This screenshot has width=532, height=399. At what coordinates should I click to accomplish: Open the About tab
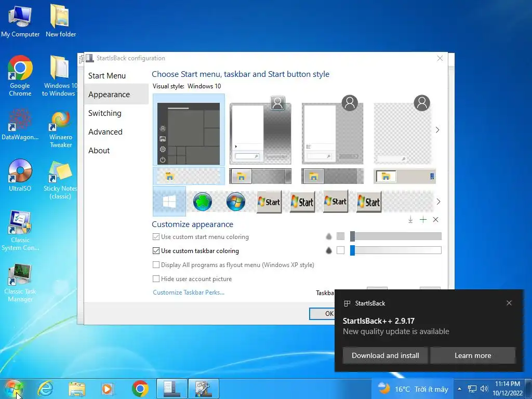116,150
